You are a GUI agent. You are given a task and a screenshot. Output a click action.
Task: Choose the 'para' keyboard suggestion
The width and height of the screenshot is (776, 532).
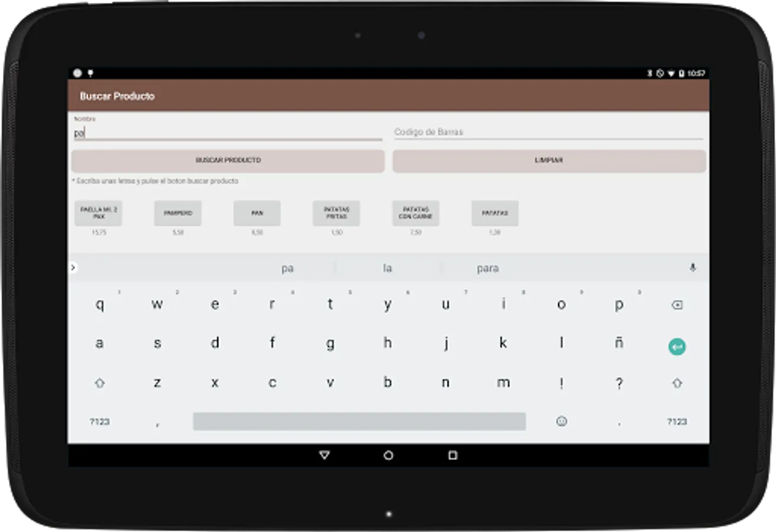tap(488, 268)
